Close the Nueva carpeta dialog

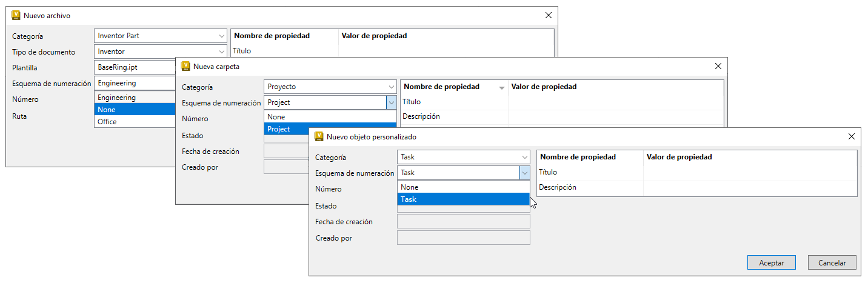point(718,67)
